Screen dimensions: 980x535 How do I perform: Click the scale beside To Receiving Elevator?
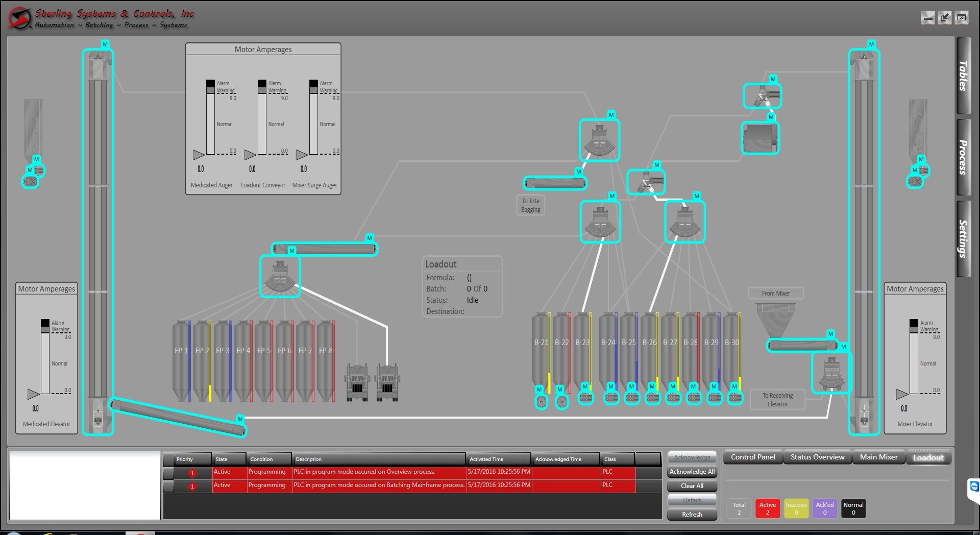[831, 373]
